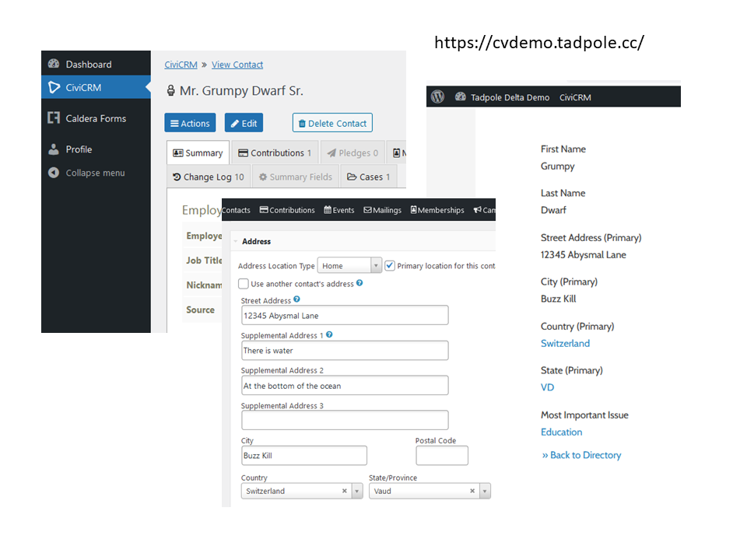Follow the CiviCRM breadcrumb link
747x560 pixels.
click(x=181, y=65)
